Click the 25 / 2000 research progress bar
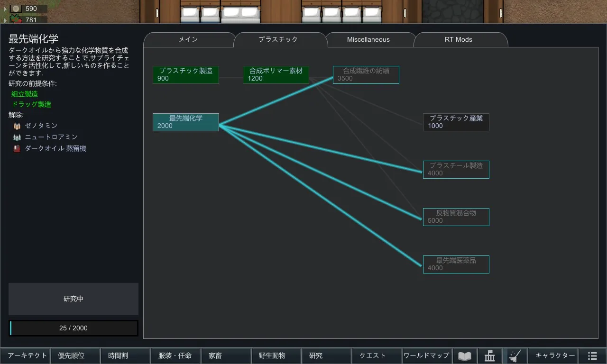The image size is (607, 364). coord(74,328)
